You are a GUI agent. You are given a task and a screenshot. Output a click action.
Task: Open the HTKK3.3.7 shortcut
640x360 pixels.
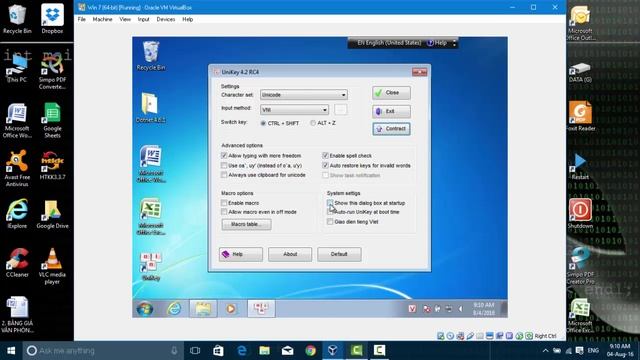pyautogui.click(x=52, y=166)
